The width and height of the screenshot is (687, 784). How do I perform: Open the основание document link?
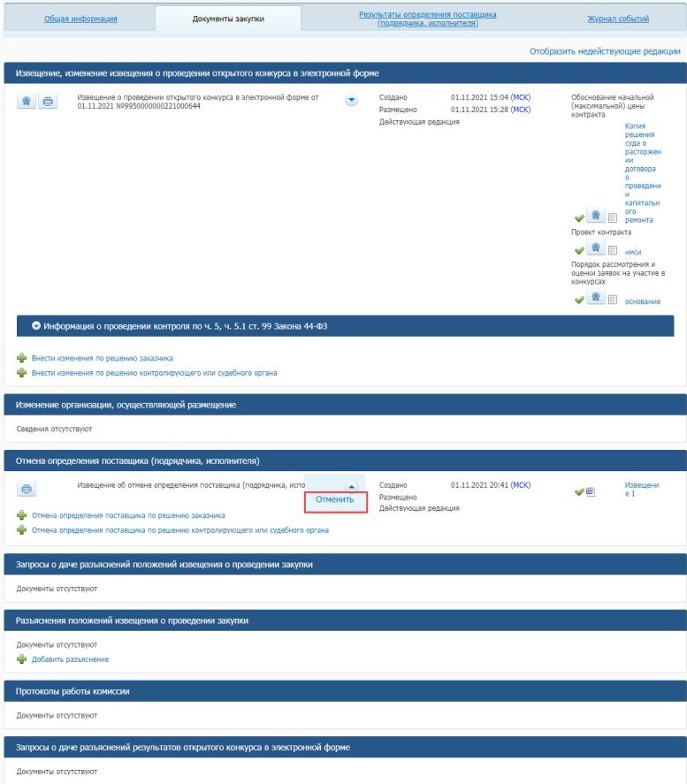[643, 301]
